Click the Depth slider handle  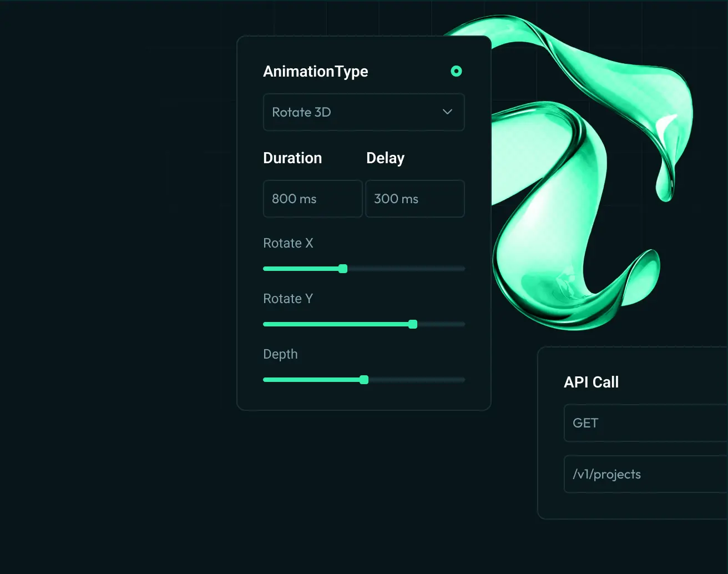point(364,380)
